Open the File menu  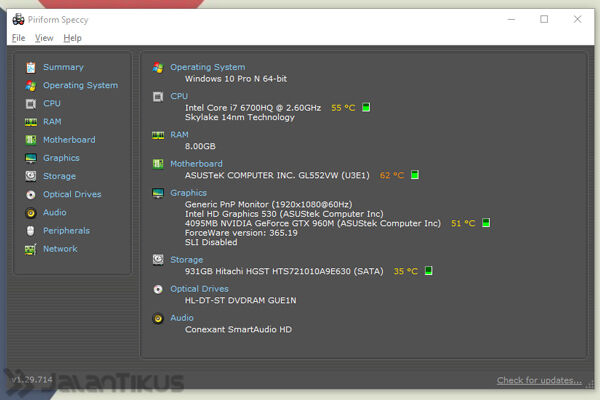(18, 38)
